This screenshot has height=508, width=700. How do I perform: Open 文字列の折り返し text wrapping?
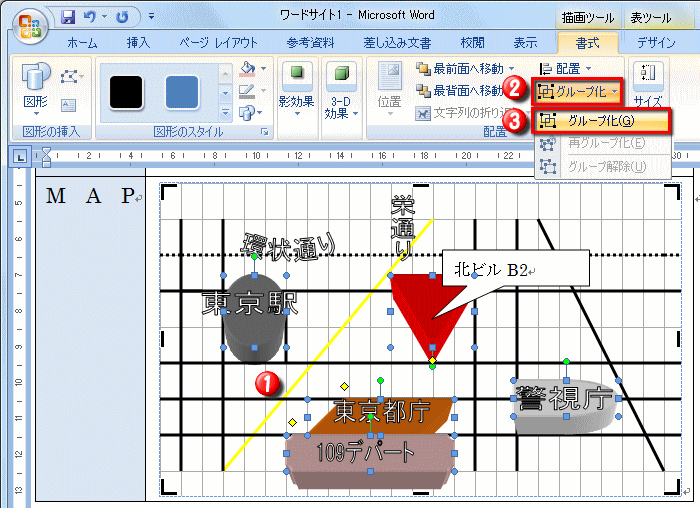464,113
